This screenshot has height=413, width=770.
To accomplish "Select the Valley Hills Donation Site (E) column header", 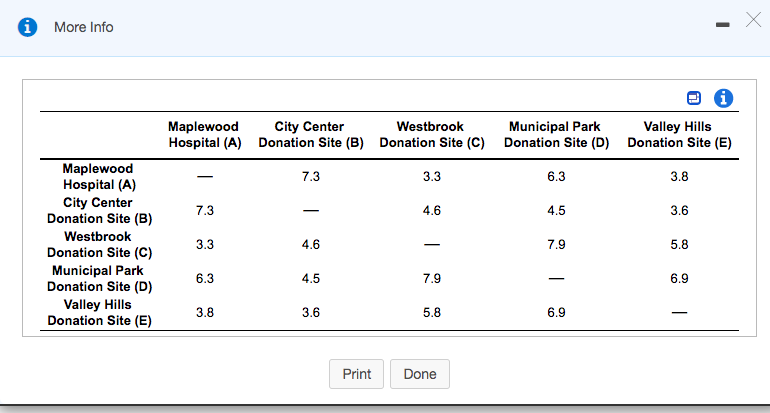I will 679,135.
